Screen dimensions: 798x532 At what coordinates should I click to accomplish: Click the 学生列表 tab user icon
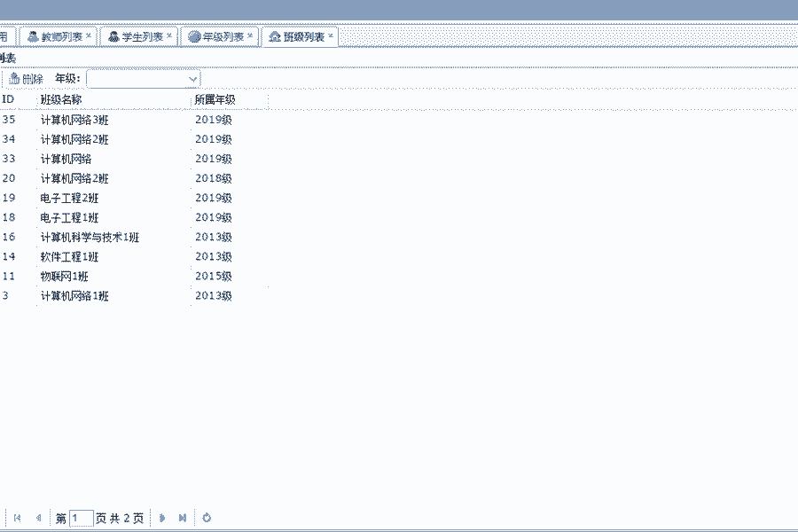[114, 36]
